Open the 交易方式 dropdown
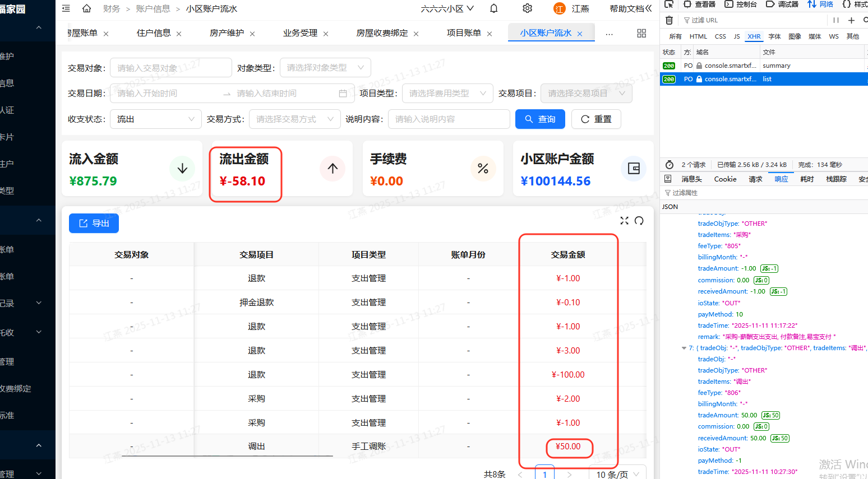This screenshot has height=479, width=868. click(x=294, y=119)
